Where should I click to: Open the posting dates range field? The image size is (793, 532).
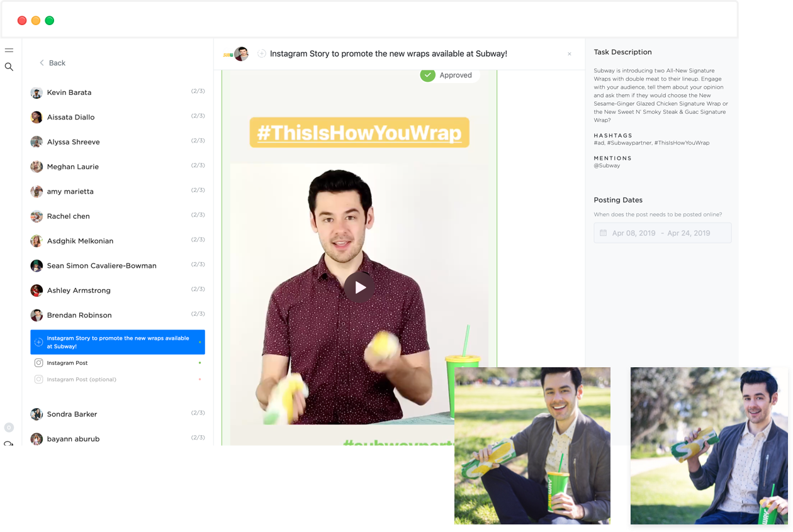663,233
